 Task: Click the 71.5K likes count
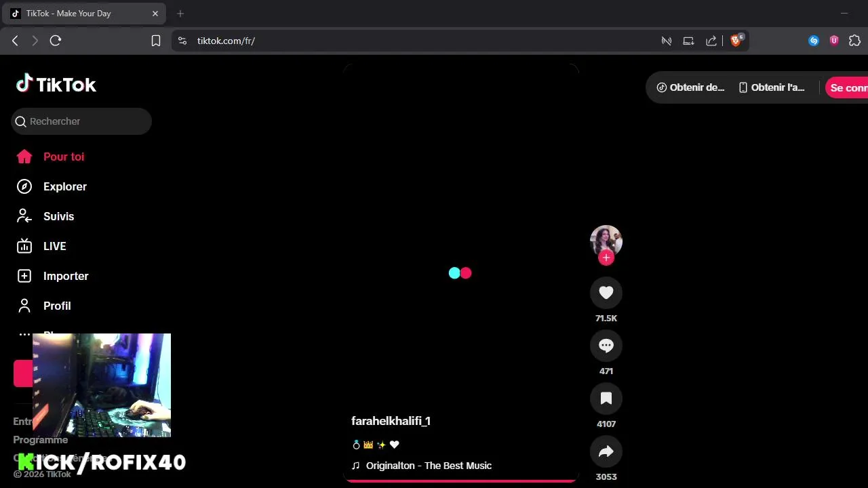coord(606,318)
